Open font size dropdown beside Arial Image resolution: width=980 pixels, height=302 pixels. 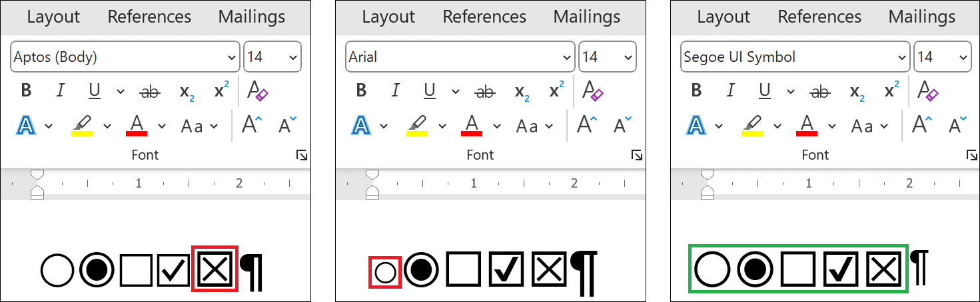[x=628, y=57]
